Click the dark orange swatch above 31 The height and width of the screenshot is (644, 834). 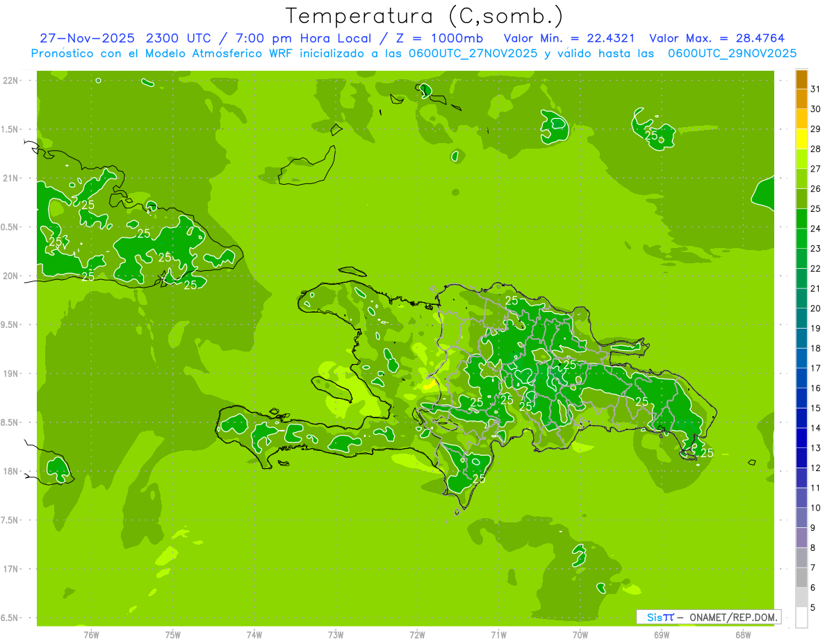point(801,80)
